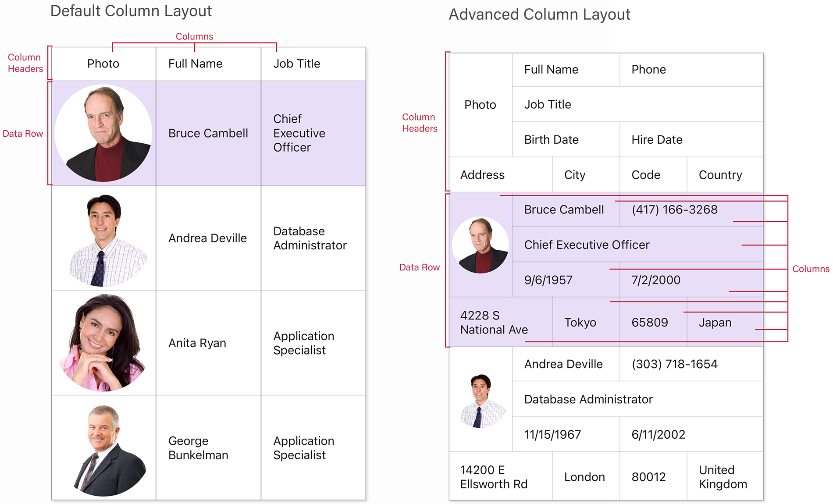Select the Tokyo city cell
Screen dimensions: 833x504
coord(580,323)
